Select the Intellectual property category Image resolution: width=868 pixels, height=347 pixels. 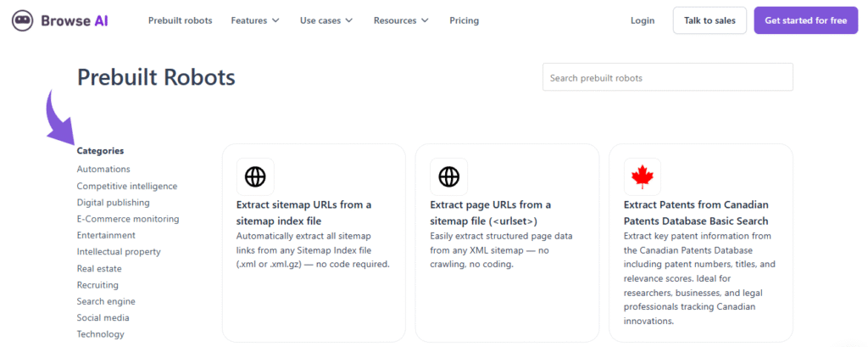pos(119,252)
